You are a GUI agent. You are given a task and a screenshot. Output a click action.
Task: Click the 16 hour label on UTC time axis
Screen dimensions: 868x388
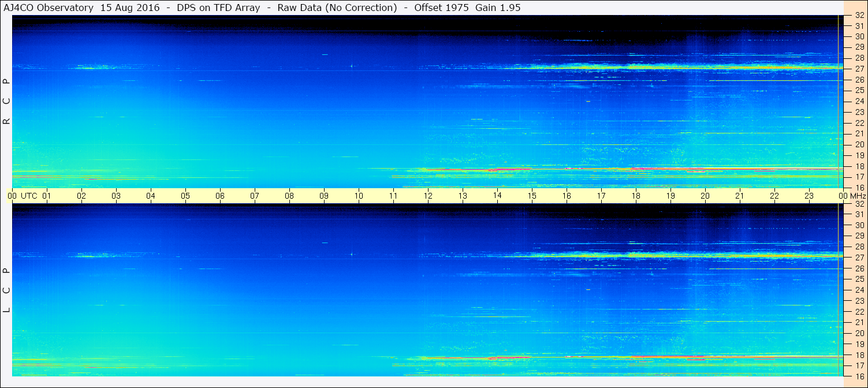click(x=567, y=196)
